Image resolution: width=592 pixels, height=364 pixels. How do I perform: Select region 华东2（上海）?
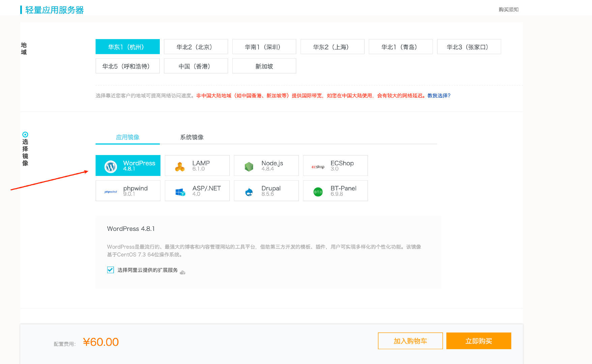click(332, 47)
